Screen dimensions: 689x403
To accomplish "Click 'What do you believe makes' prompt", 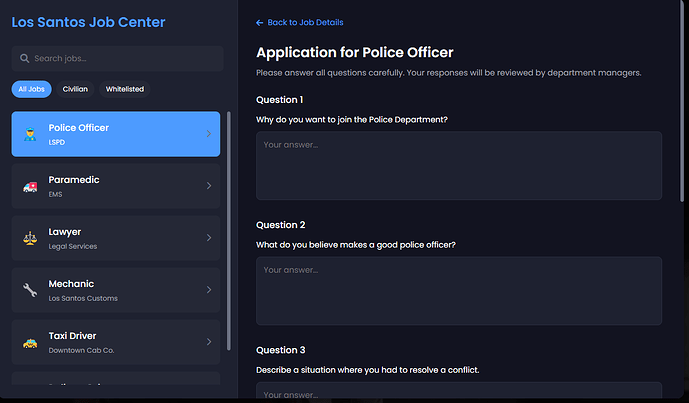I will [355, 245].
